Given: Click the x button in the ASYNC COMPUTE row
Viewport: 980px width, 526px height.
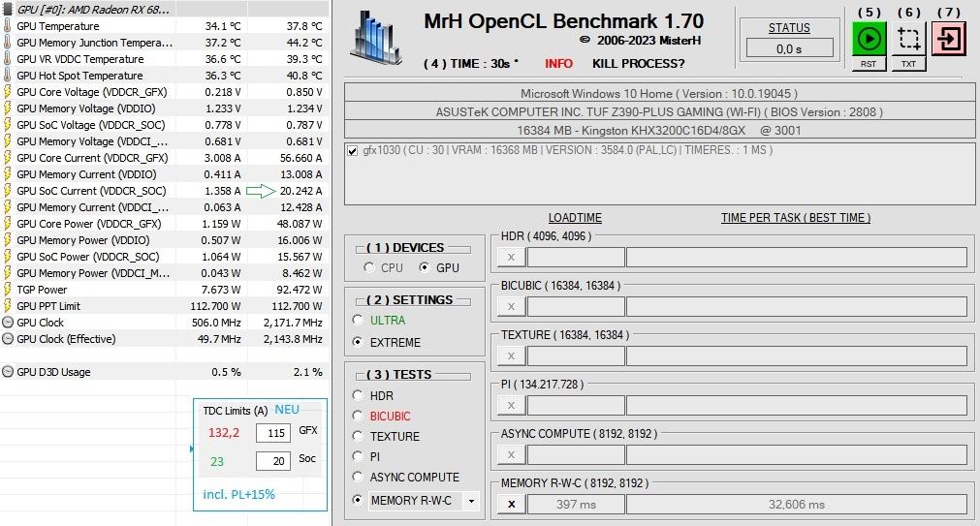Looking at the screenshot, I should click(511, 454).
